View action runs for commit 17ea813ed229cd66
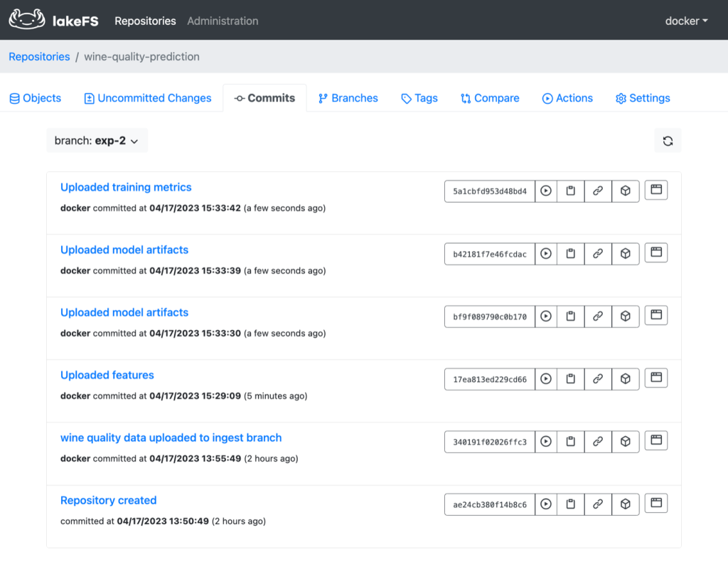728x574 pixels. (546, 379)
